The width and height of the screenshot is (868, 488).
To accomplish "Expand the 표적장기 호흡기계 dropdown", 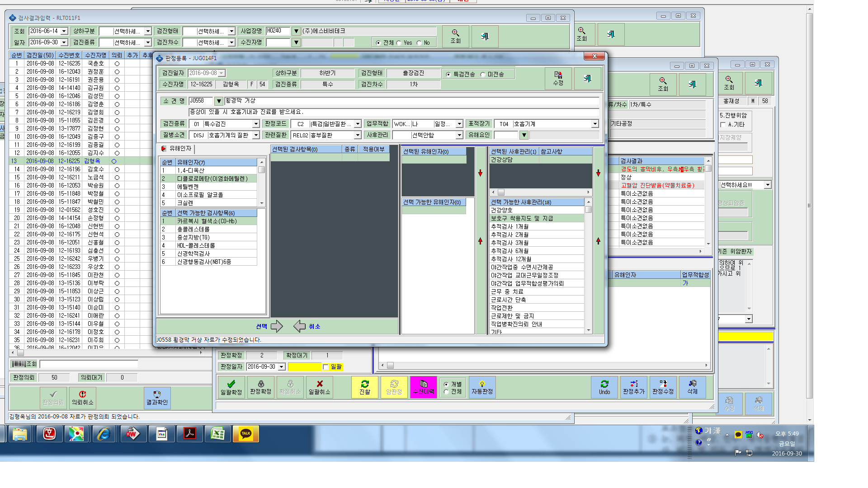I will pos(595,124).
